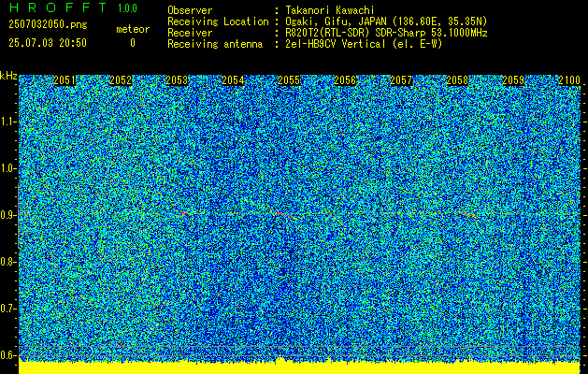Click the file name 2507032050.png
Screen dimensions: 588x374
point(48,24)
